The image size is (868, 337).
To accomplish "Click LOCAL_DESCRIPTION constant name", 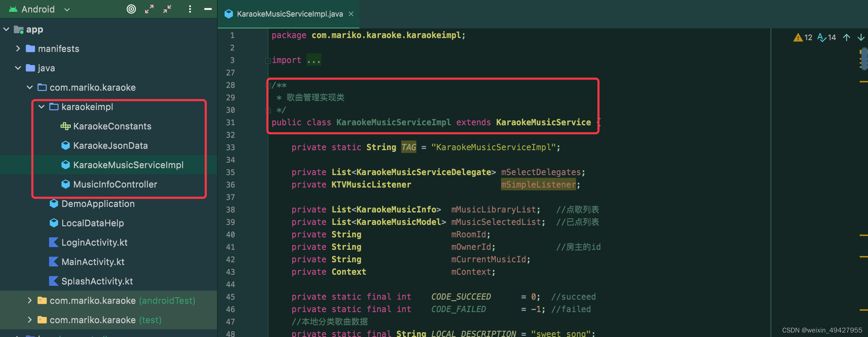I will (473, 334).
